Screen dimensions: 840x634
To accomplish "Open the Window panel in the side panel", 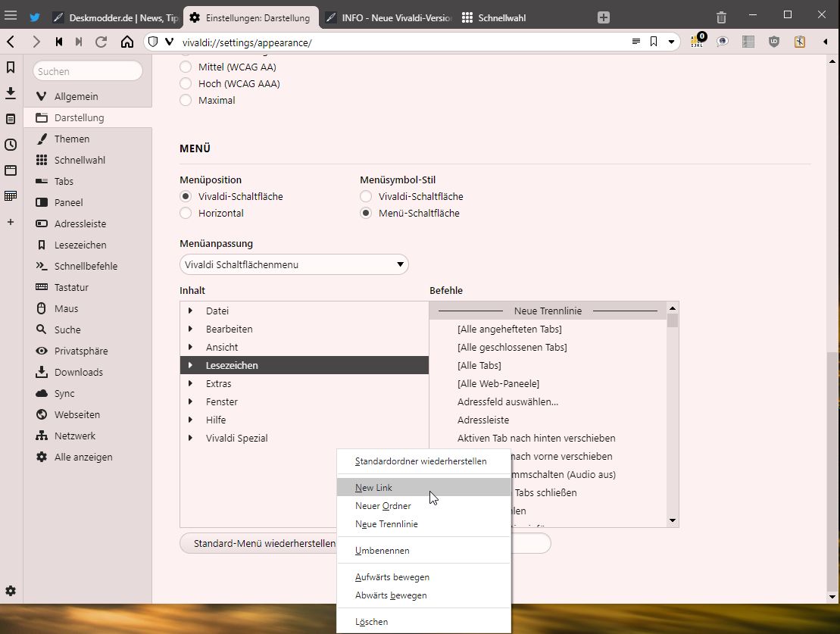I will pos(11,170).
